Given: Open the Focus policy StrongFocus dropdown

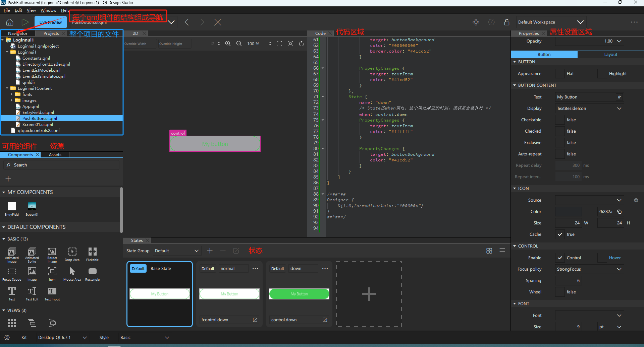Looking at the screenshot, I should pos(589,269).
